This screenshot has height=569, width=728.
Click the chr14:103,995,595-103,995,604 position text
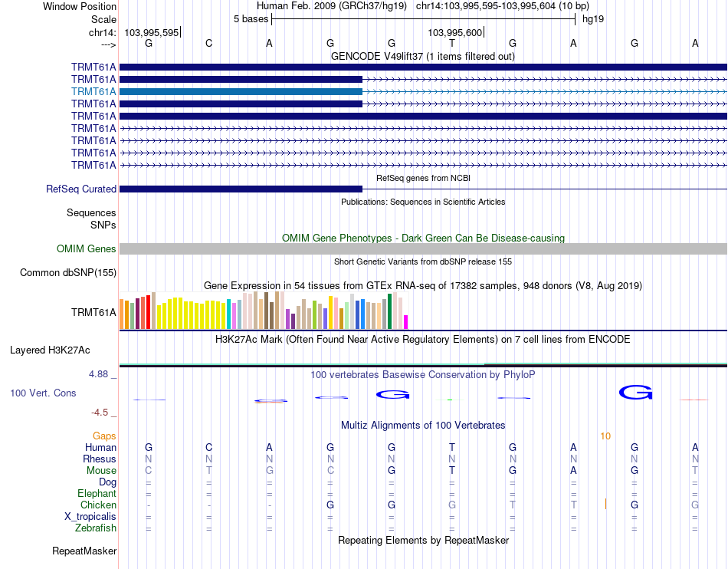tap(503, 6)
